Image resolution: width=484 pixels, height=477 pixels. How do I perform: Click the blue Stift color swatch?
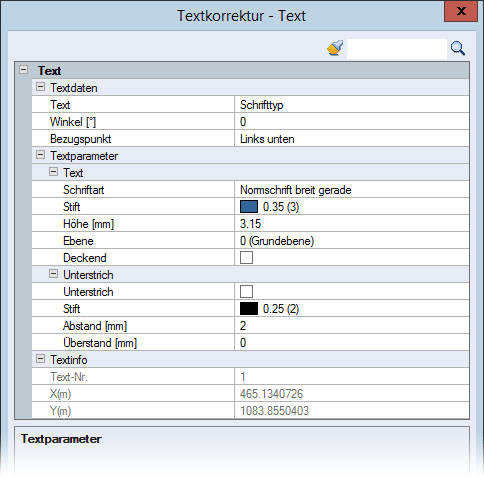coord(249,207)
